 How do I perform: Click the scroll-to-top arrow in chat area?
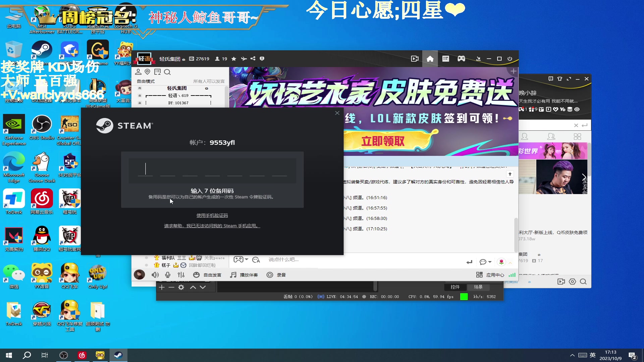pyautogui.click(x=510, y=174)
